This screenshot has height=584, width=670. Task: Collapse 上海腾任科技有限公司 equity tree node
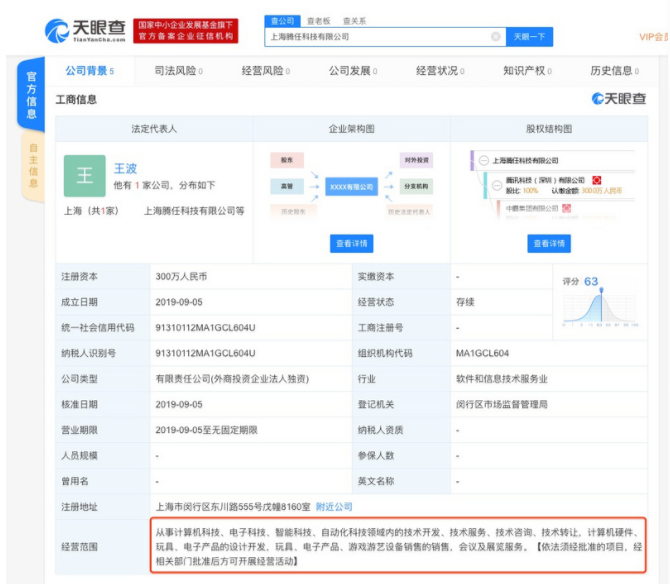pos(484,161)
